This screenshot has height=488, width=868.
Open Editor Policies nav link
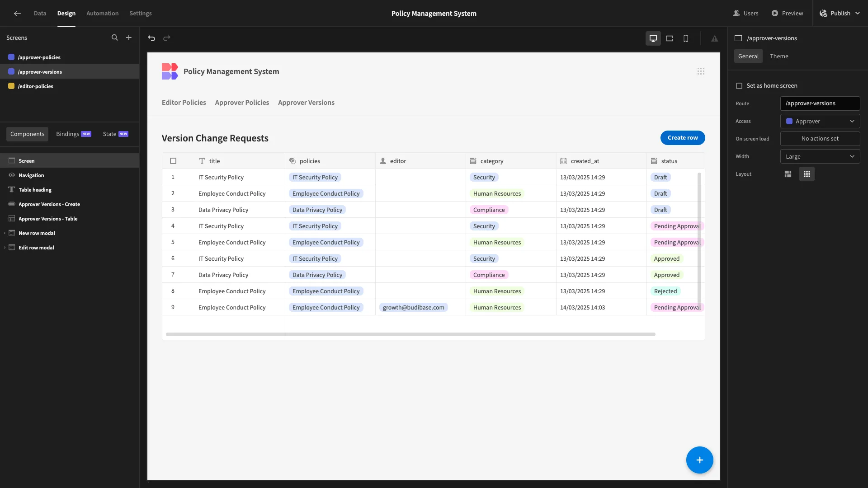(184, 103)
